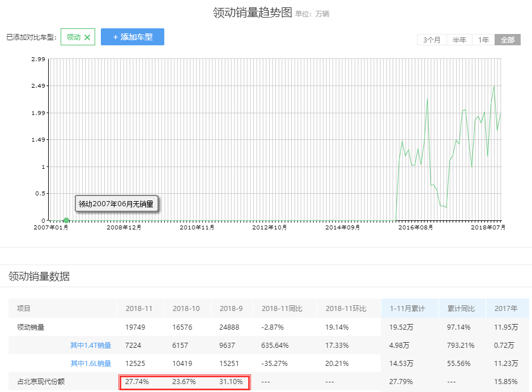Click the 2017年 column header

[506, 309]
